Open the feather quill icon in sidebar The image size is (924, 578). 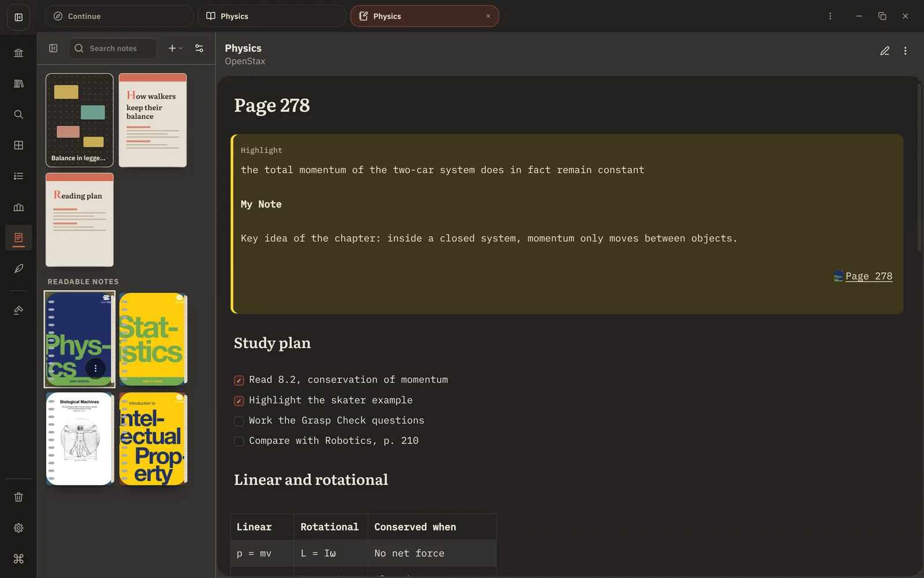18,269
